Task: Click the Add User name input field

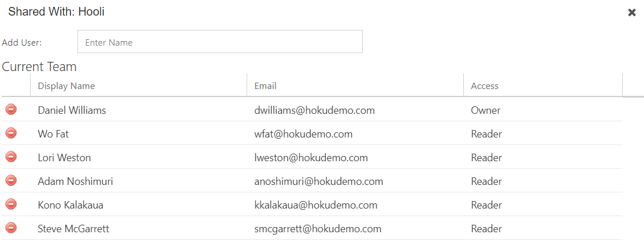Action: click(x=219, y=42)
